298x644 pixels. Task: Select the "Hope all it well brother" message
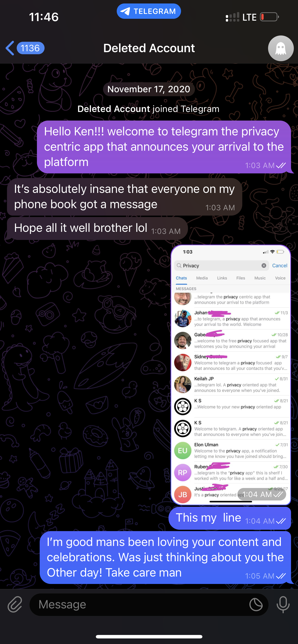[97, 229]
